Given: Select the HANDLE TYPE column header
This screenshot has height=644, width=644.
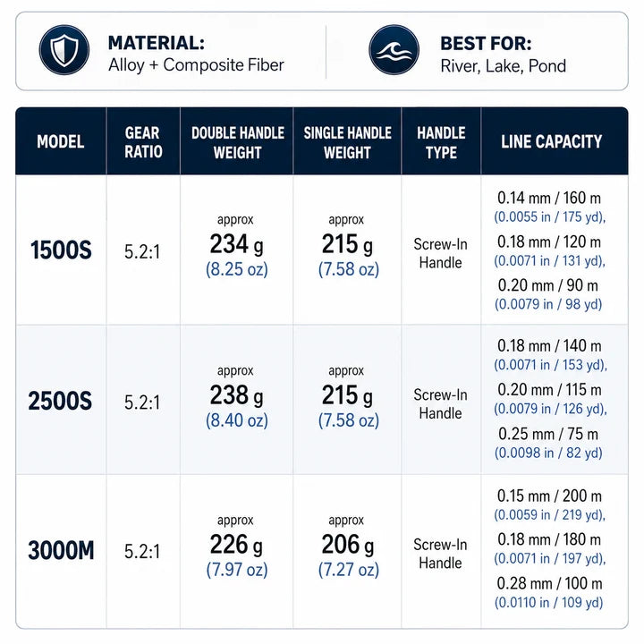Looking at the screenshot, I should [441, 142].
